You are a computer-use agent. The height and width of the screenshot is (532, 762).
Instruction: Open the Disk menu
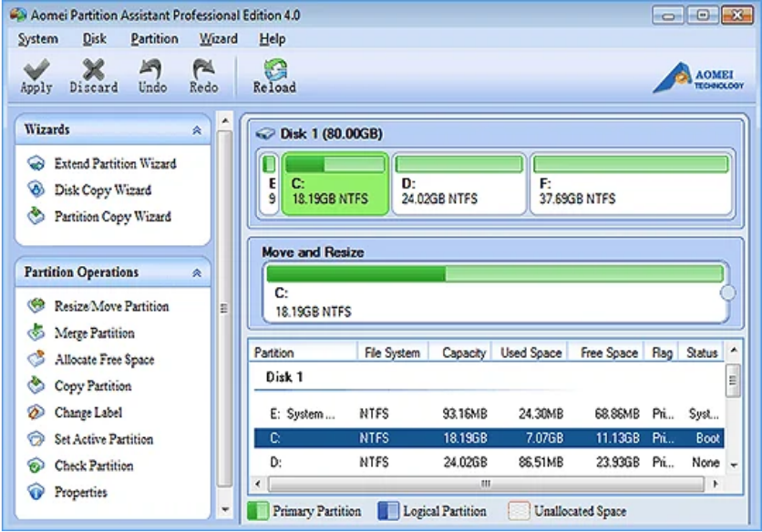(94, 39)
